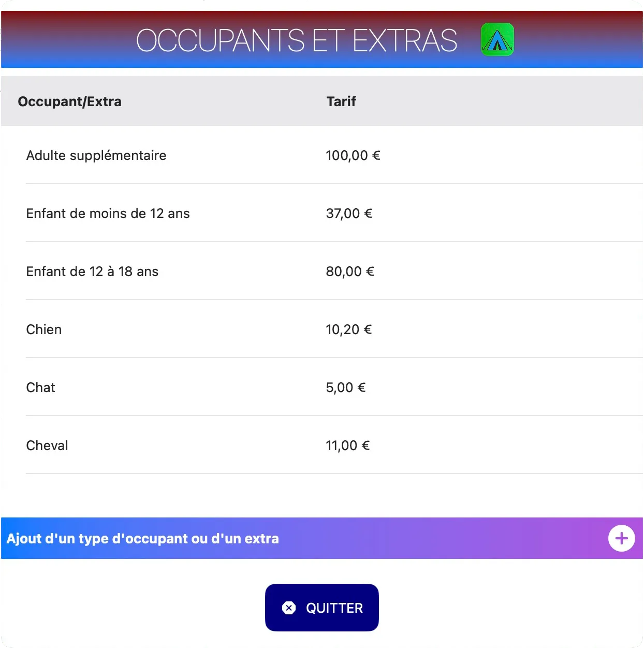Click the OCCUPANTS ET EXTRAS title
Viewport: 644px width, 648px height.
tap(297, 40)
